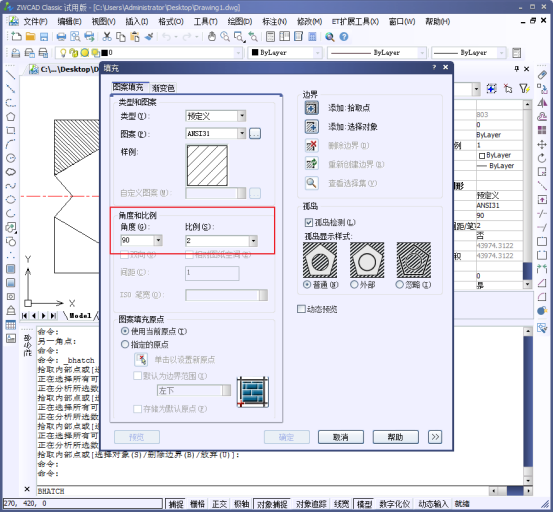Click the Copy toolbar icon
Image resolution: width=554 pixels, height=513 pixels.
tap(121, 37)
